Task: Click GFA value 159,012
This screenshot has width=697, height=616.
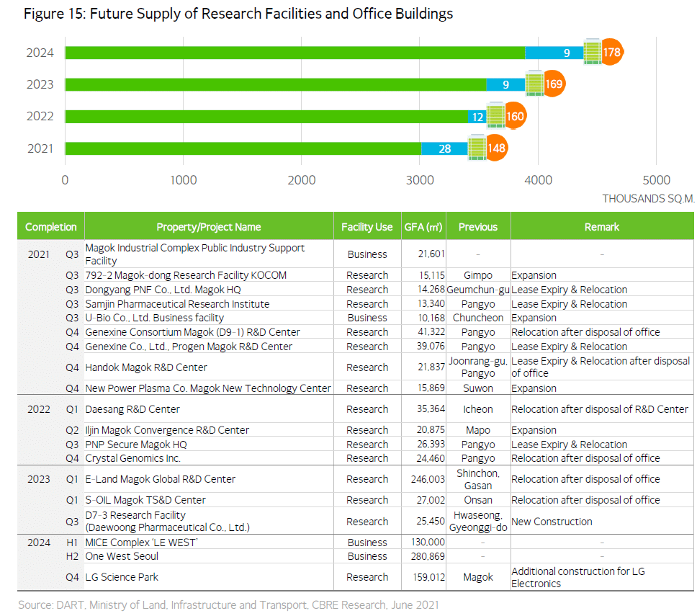Action: tap(429, 577)
